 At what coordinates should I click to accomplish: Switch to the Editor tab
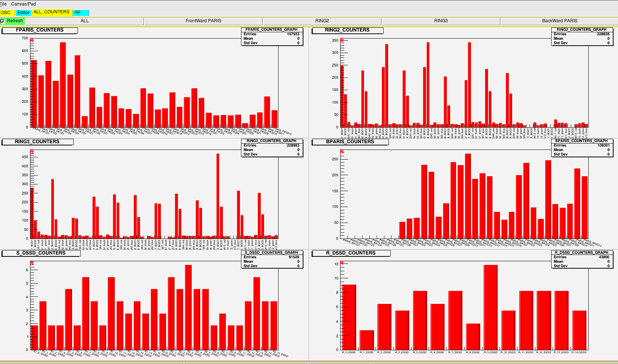tap(23, 13)
